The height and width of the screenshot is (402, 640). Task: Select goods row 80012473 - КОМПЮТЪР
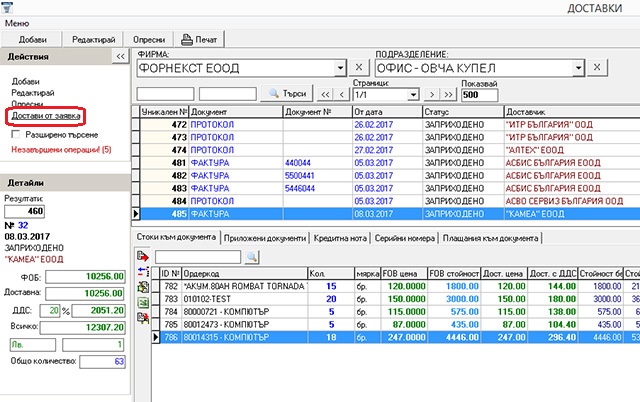coord(396,324)
